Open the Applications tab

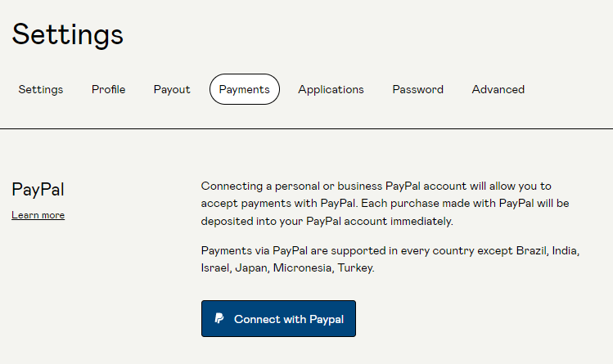pyautogui.click(x=331, y=89)
